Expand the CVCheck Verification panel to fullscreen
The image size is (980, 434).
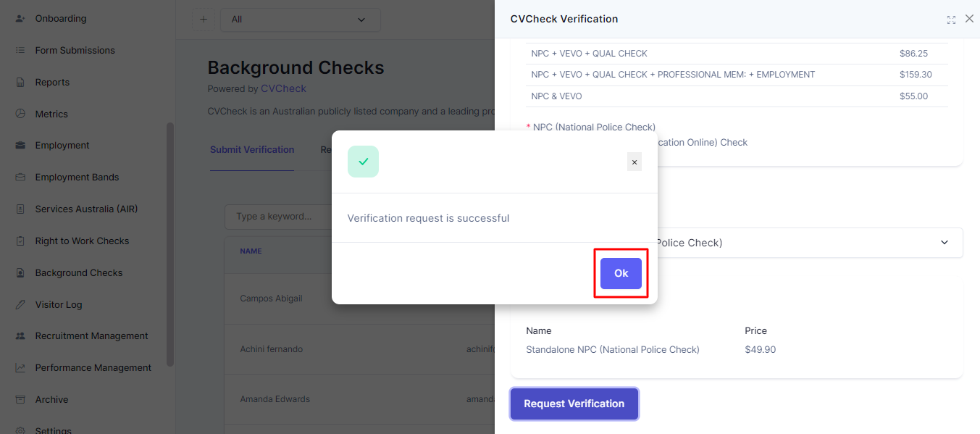point(951,20)
